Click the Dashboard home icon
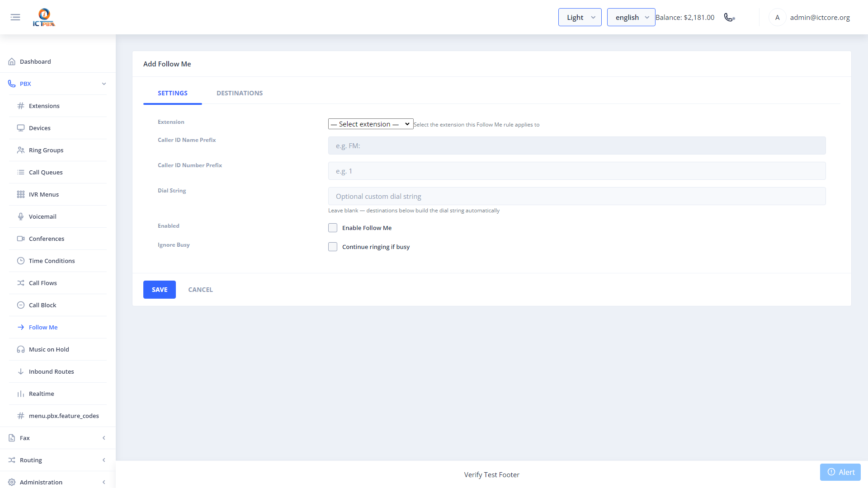 [x=12, y=61]
